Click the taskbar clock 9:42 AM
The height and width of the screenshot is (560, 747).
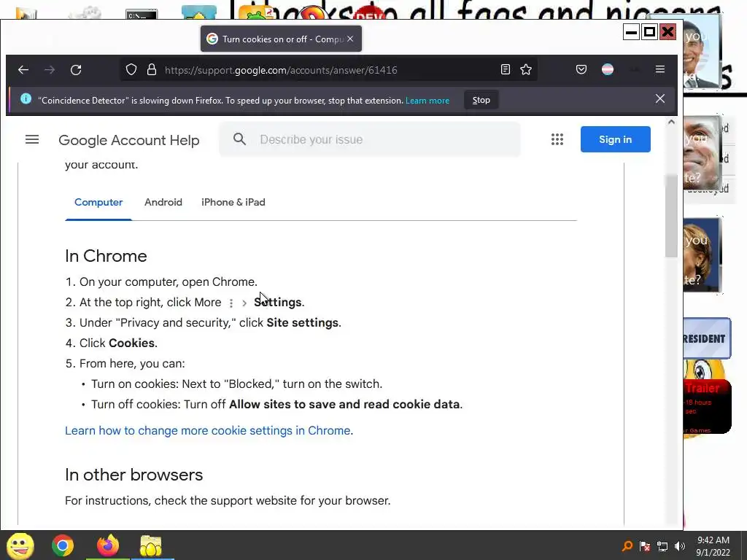(x=713, y=546)
